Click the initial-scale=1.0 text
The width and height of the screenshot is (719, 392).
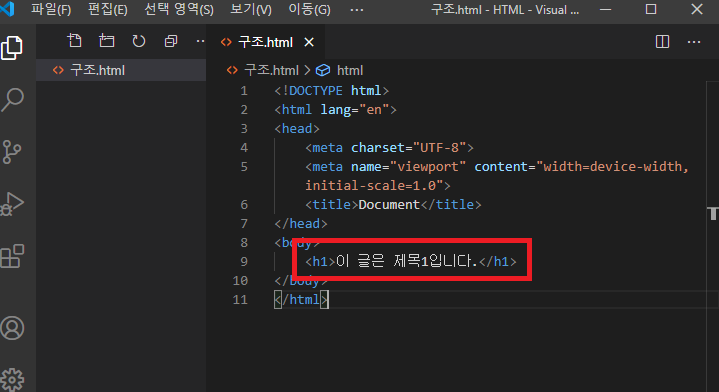[x=371, y=185]
